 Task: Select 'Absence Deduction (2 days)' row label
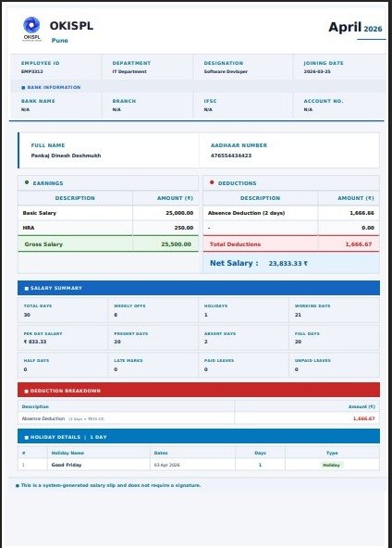tap(247, 213)
